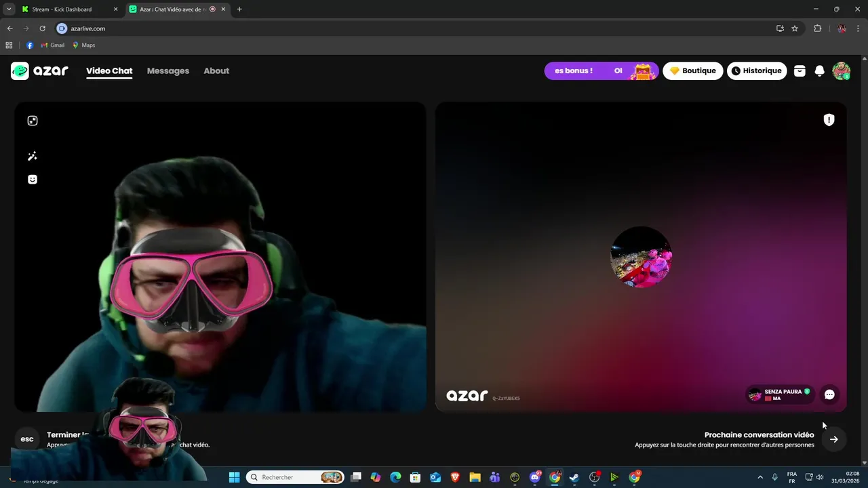Open the Chrome profile avatar
Image resolution: width=868 pixels, height=488 pixels.
(842, 28)
